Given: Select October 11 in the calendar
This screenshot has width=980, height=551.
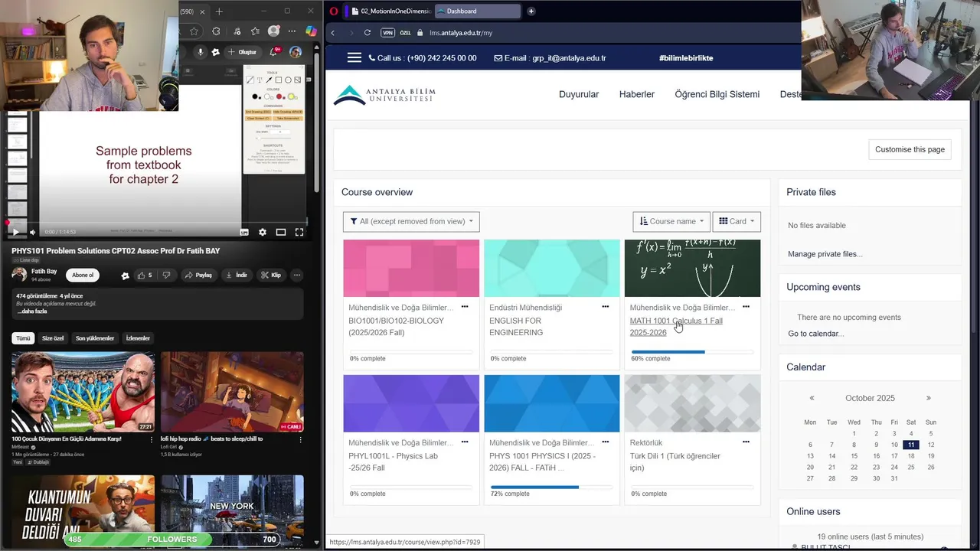Looking at the screenshot, I should tap(910, 445).
